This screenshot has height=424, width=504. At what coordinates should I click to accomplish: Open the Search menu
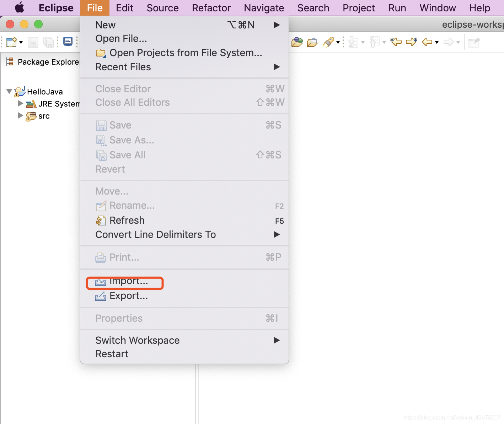pos(313,8)
